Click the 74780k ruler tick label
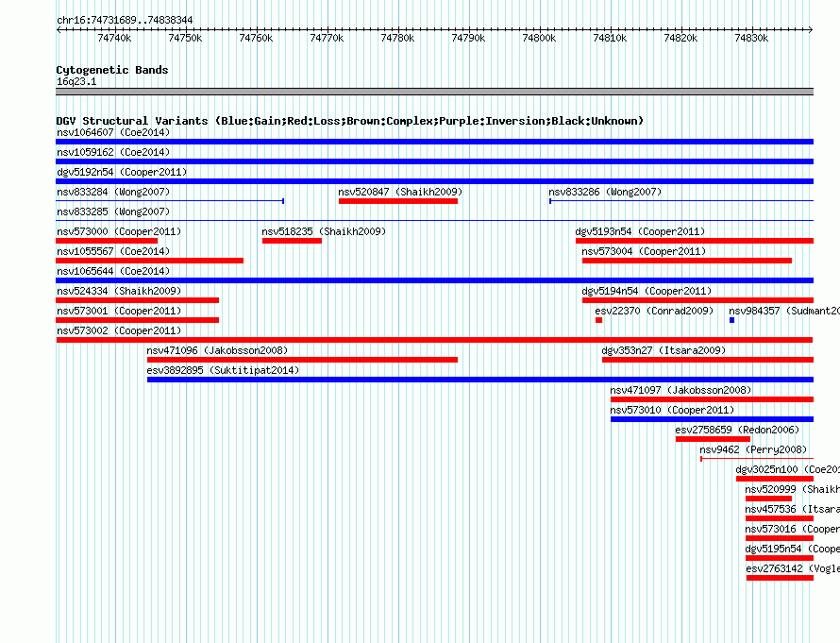The height and width of the screenshot is (643, 840). [397, 38]
